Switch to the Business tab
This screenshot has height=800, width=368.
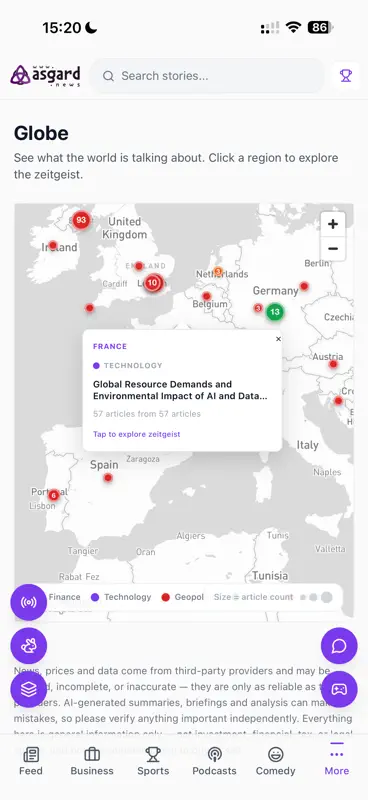pyautogui.click(x=92, y=761)
